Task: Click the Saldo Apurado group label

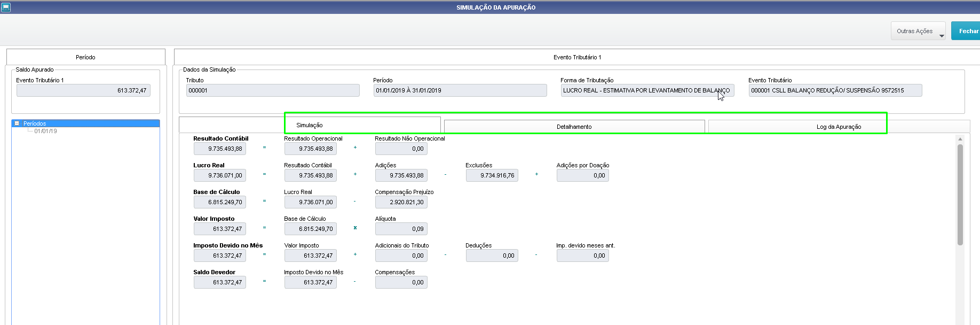Action: [35, 69]
